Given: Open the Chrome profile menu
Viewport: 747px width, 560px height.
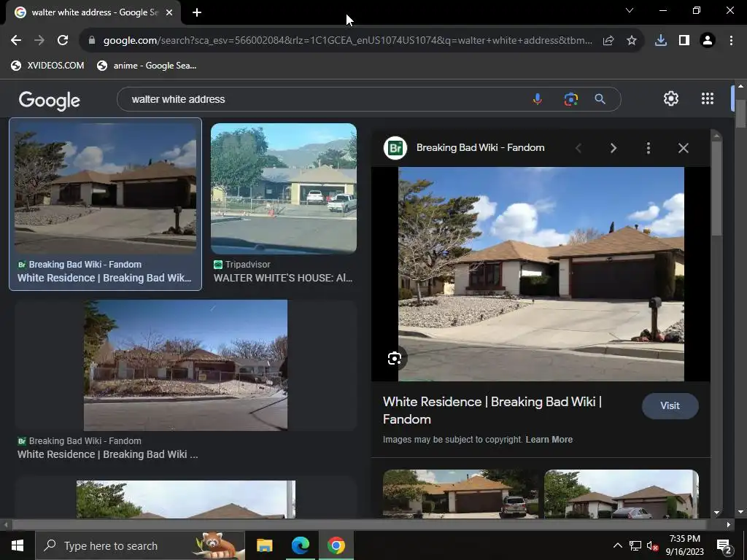Looking at the screenshot, I should (x=708, y=41).
